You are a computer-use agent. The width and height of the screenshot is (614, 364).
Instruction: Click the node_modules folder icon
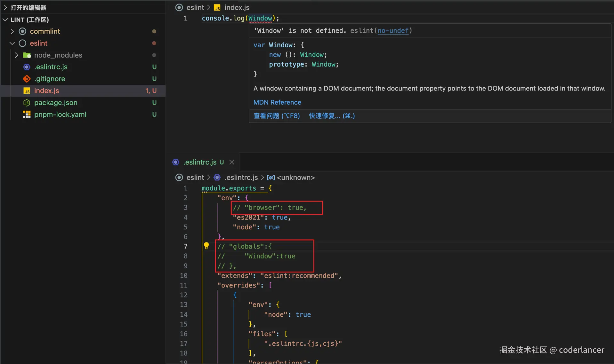coord(27,55)
